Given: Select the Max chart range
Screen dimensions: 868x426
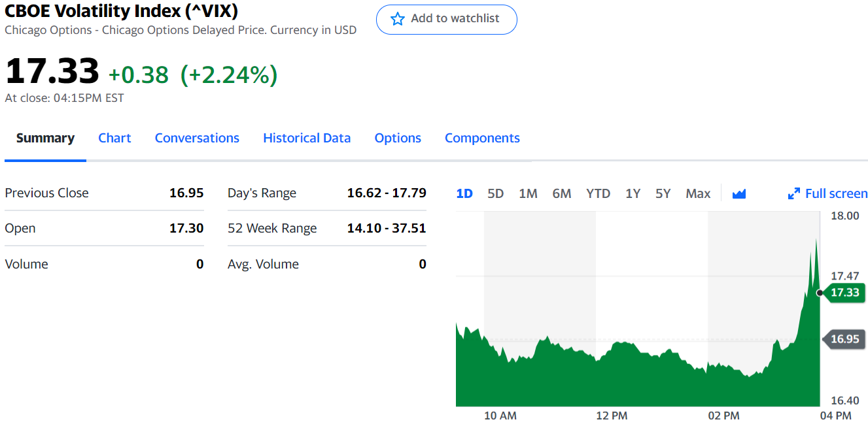Looking at the screenshot, I should tap(698, 193).
